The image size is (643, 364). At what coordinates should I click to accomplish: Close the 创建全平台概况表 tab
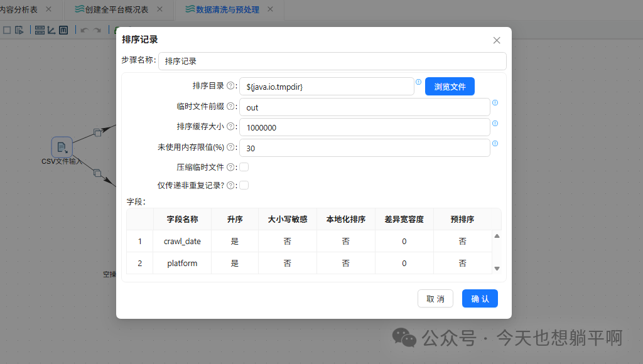click(x=160, y=9)
